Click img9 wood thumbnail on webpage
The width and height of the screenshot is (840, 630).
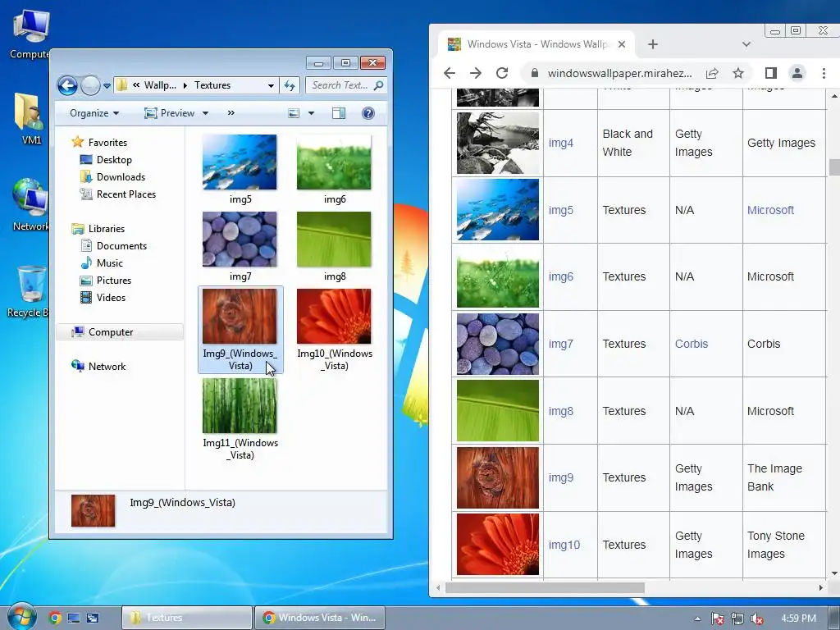pos(498,478)
